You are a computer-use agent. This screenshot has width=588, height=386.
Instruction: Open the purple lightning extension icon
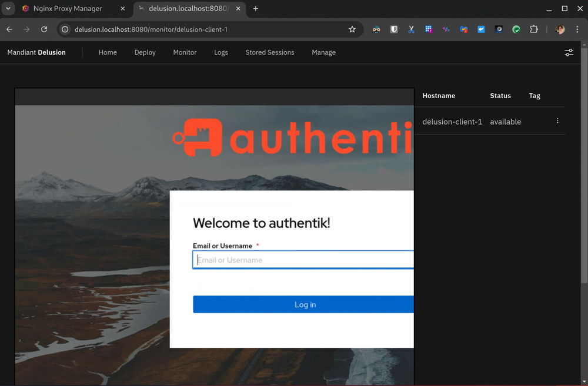(x=446, y=29)
